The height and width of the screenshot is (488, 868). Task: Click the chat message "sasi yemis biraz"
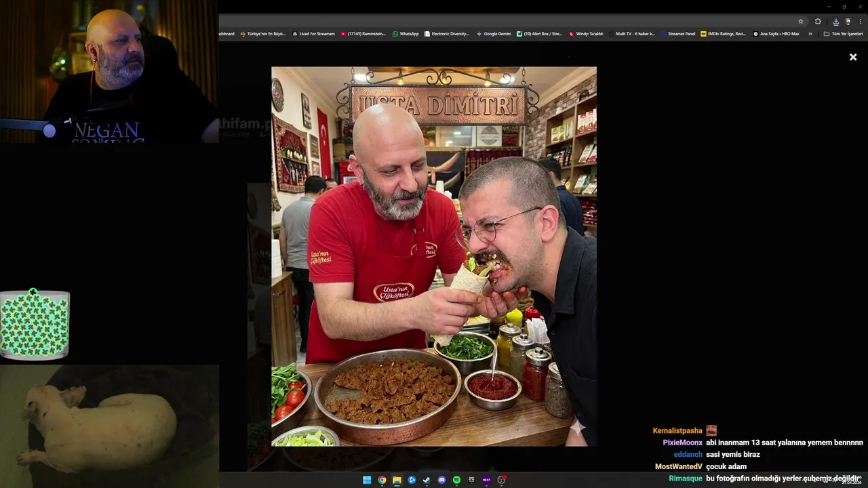pos(733,454)
